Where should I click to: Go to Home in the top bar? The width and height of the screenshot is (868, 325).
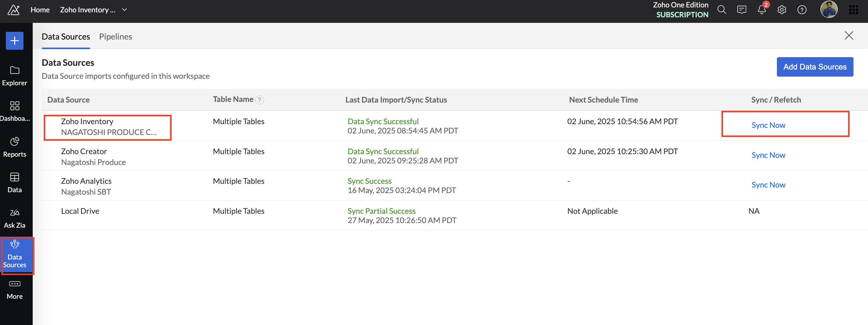tap(40, 10)
